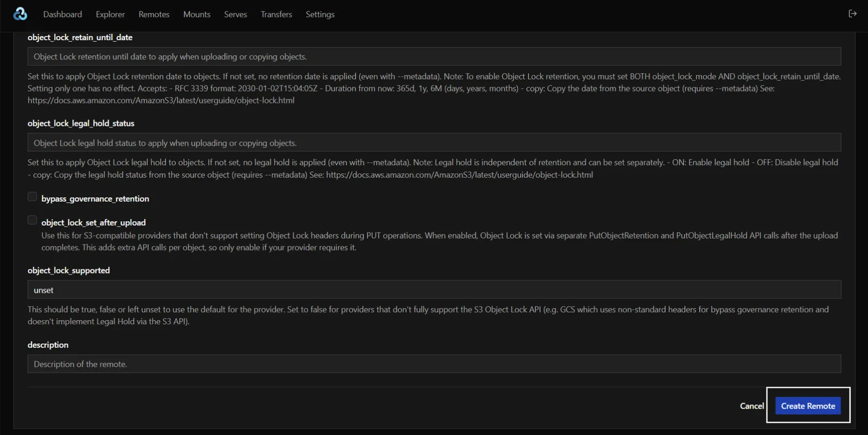The image size is (868, 435).
Task: Click the bypass_governance_retention label text
Action: coord(95,199)
